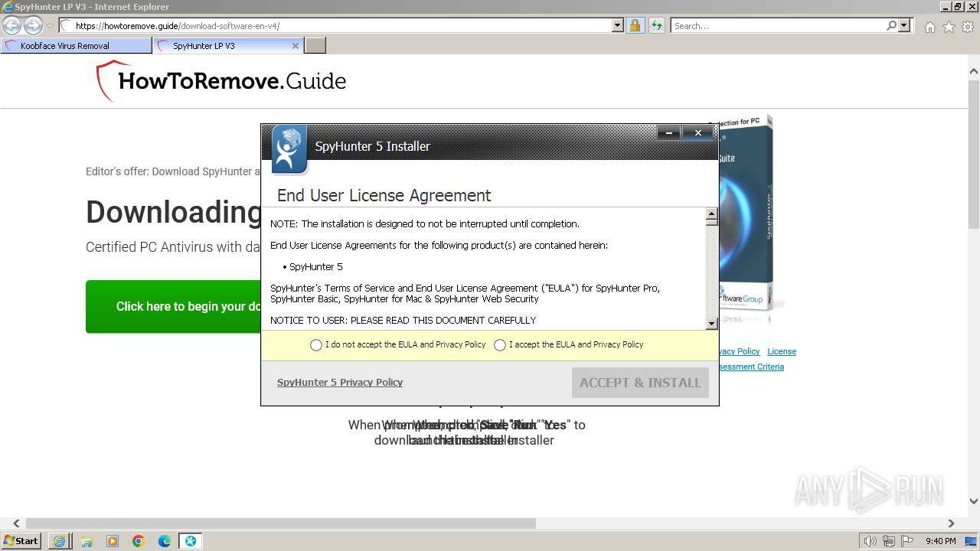Go forward with the browser Forward arrow
Image resolution: width=980 pixels, height=551 pixels.
[x=33, y=26]
